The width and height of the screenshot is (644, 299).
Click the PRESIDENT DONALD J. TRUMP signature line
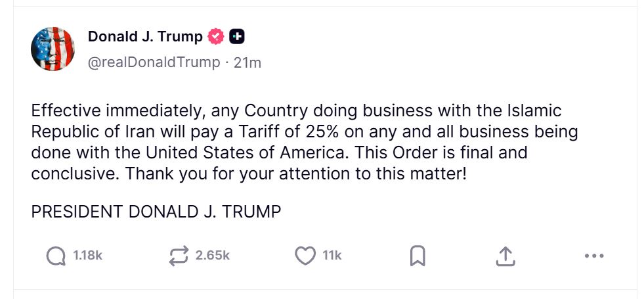pos(156,212)
